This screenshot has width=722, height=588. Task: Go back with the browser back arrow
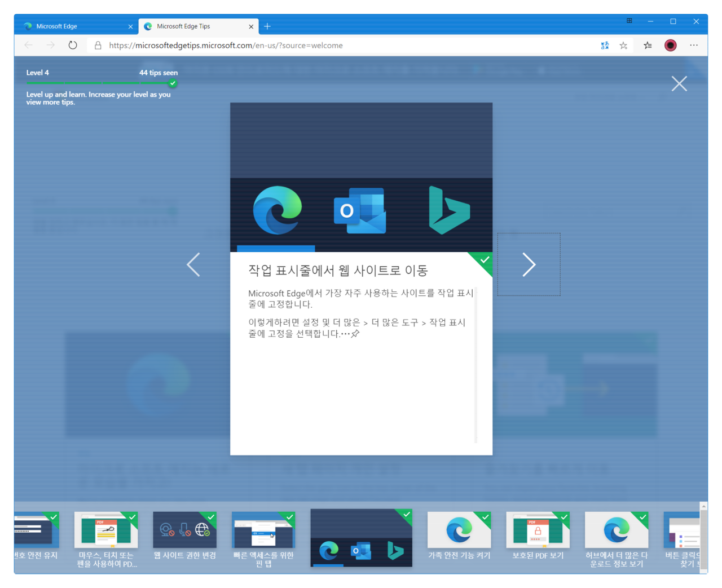click(x=29, y=45)
